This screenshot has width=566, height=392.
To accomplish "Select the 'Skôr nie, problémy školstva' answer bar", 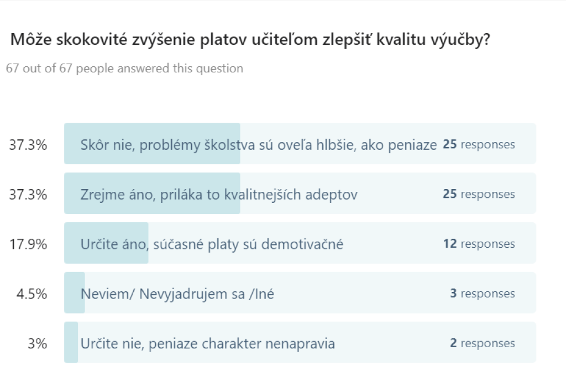I will [x=300, y=144].
